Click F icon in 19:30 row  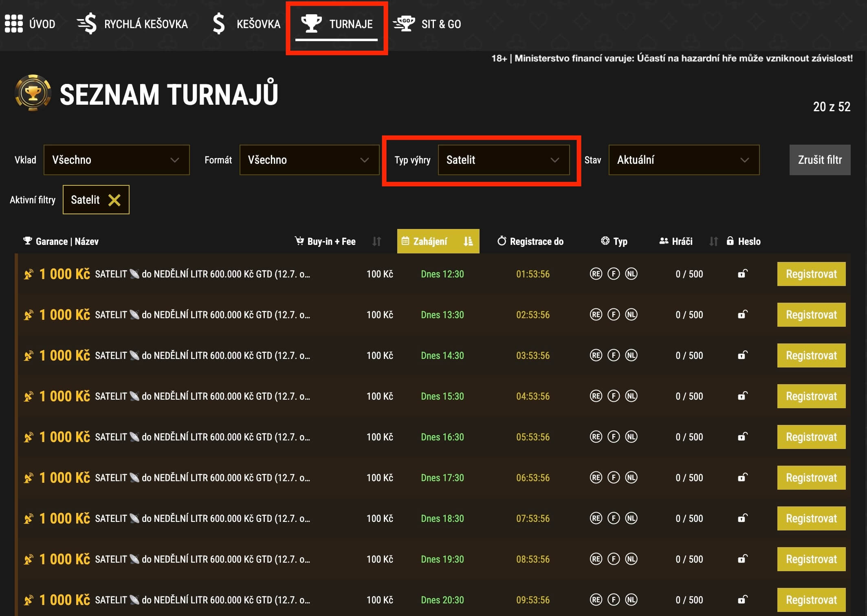[x=614, y=559]
